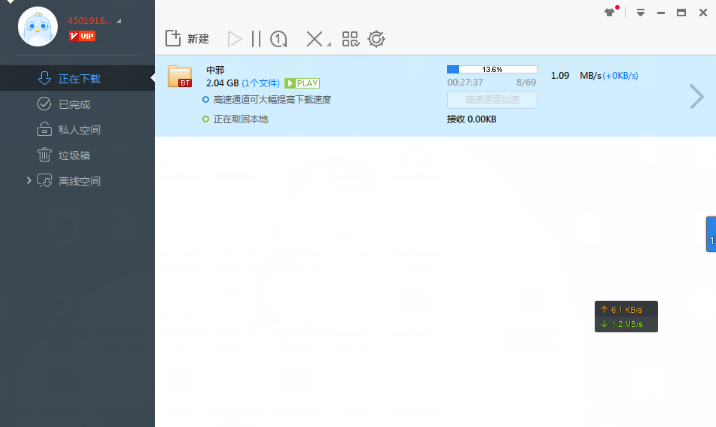Minimize the download manager window
The height and width of the screenshot is (427, 716).
[x=661, y=13]
